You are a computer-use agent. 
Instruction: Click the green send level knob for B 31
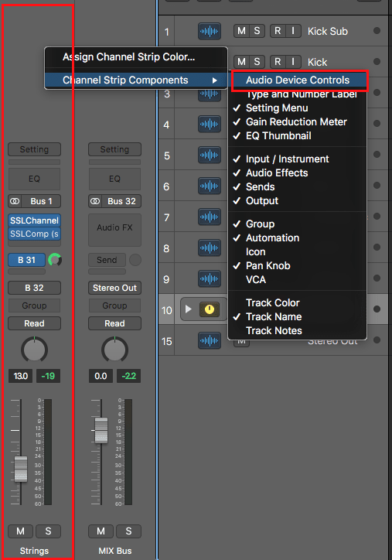point(55,260)
